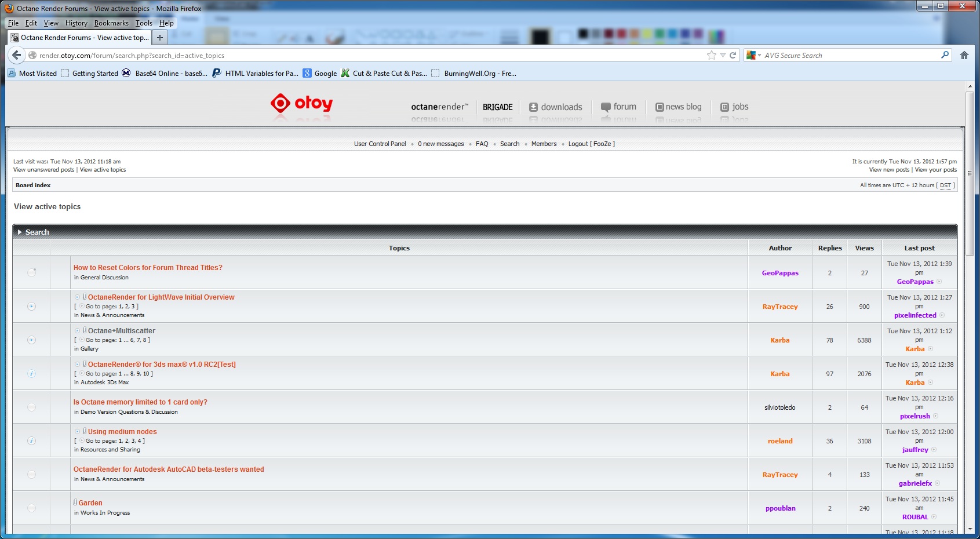Click the address bar URL field
Viewport: 980px width, 539px height.
pos(371,56)
